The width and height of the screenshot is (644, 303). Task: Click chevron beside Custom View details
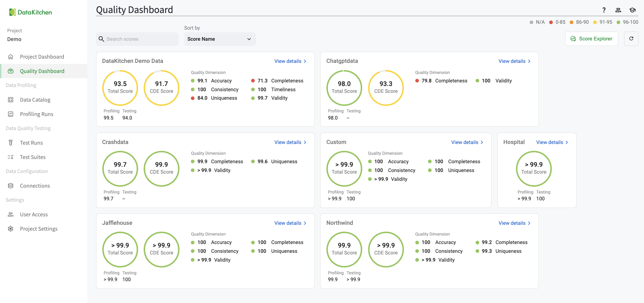point(482,142)
